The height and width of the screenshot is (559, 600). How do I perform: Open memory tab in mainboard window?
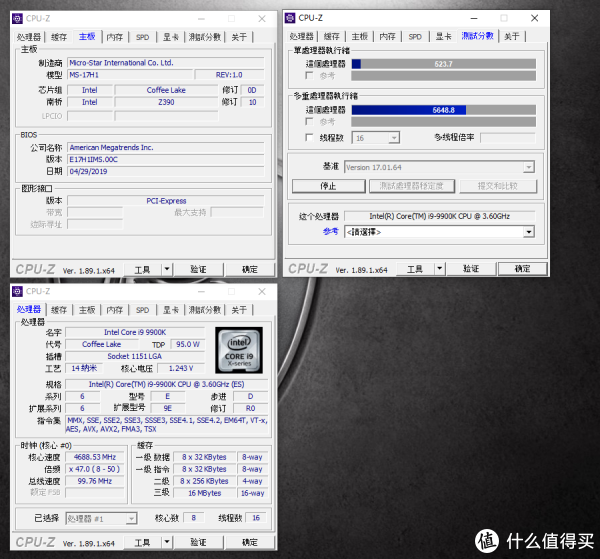pos(115,37)
